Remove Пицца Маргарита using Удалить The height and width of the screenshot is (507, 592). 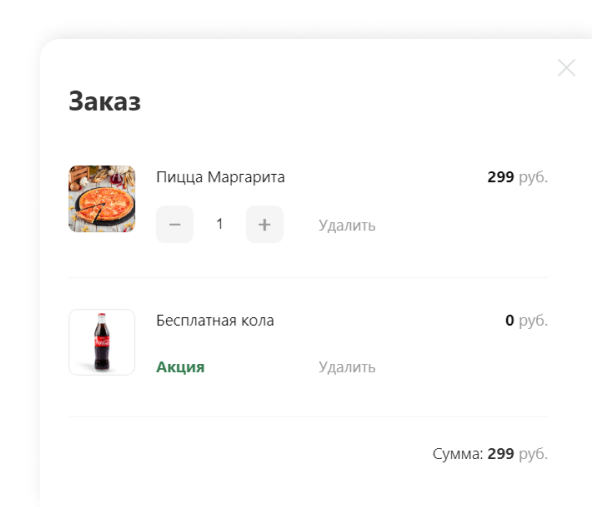pyautogui.click(x=347, y=225)
